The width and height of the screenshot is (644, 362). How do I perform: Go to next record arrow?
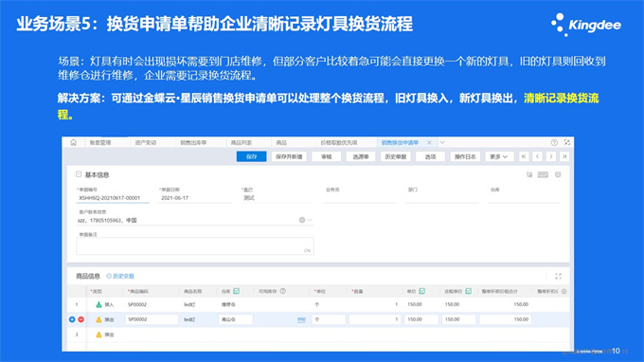click(x=551, y=156)
